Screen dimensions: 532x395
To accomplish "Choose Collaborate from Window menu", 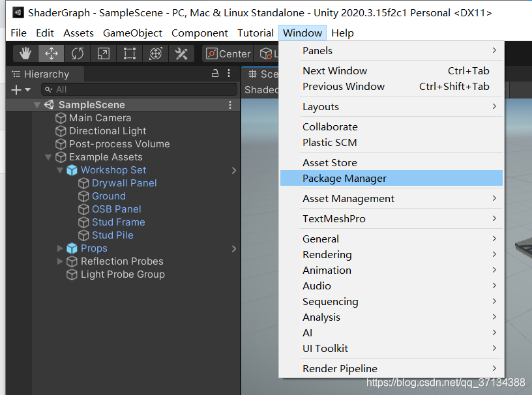I will coord(392,127).
